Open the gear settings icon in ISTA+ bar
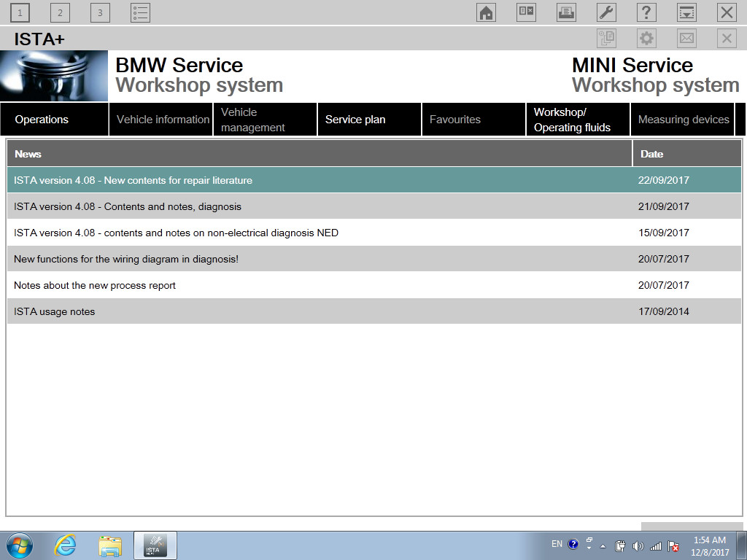747x560 pixels. 646,38
